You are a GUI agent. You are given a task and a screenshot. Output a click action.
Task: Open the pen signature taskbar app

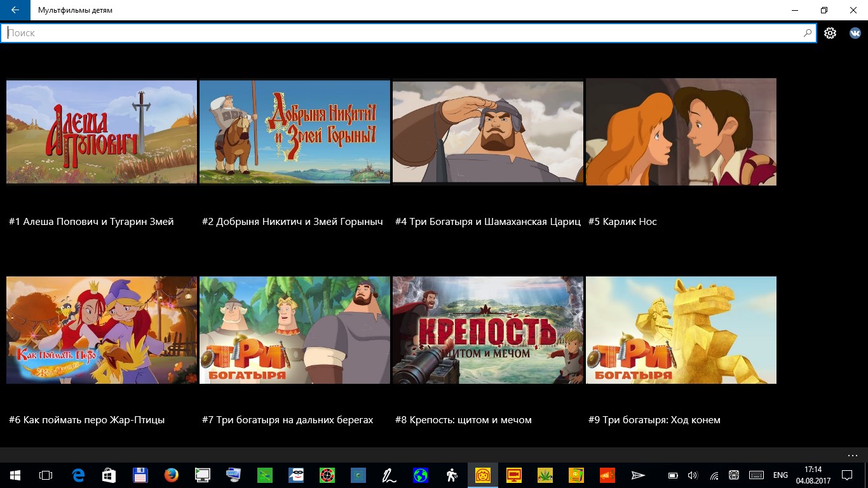pos(390,475)
